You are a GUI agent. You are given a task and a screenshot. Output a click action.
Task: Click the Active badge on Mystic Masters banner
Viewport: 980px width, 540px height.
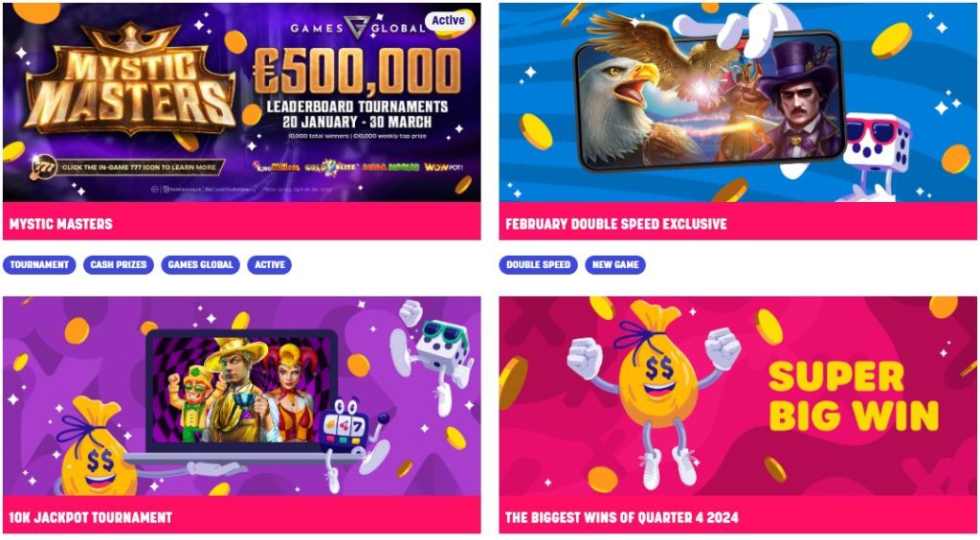[x=448, y=21]
